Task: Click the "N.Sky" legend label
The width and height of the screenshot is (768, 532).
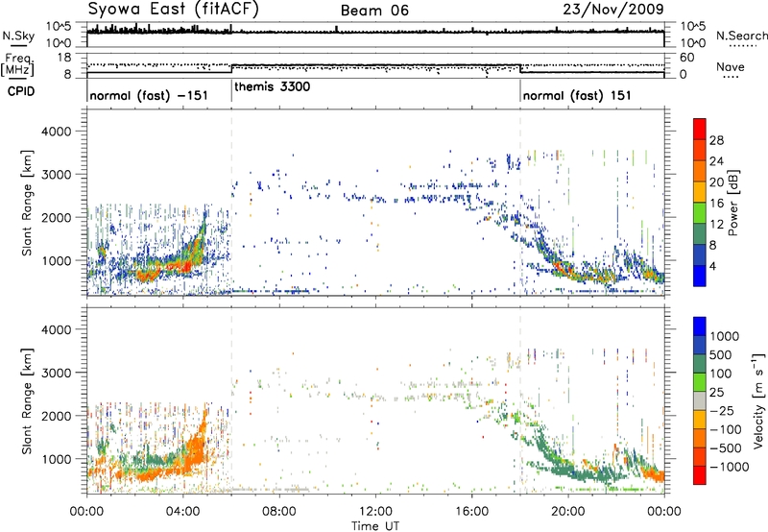Action: [18, 36]
